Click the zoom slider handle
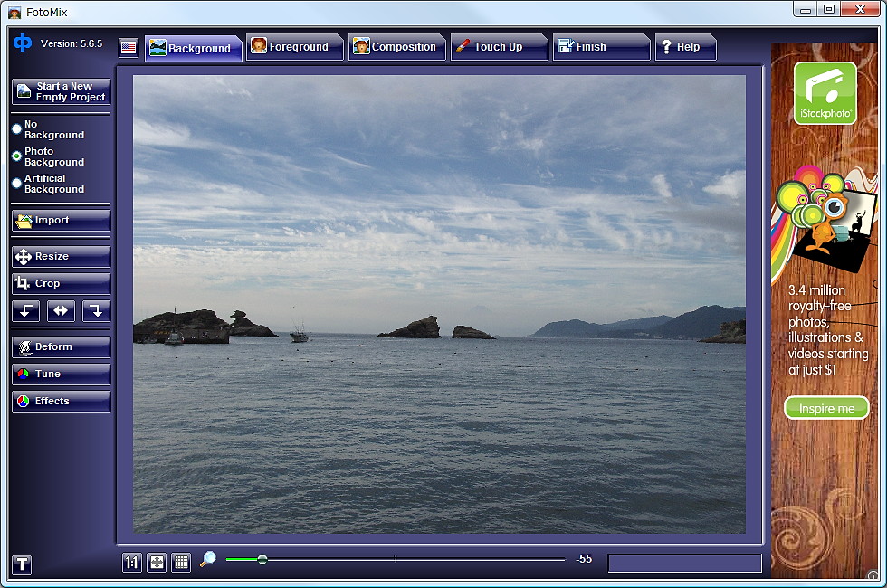This screenshot has width=887, height=588. click(262, 560)
